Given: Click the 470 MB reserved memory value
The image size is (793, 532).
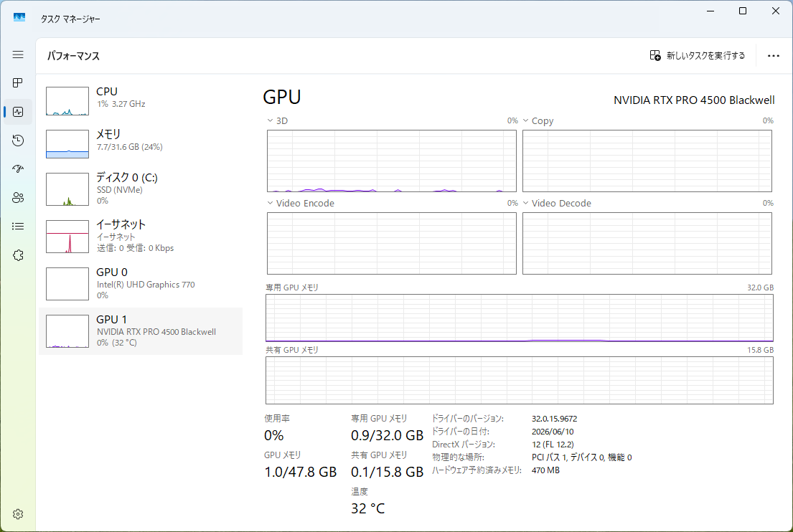Looking at the screenshot, I should [545, 470].
